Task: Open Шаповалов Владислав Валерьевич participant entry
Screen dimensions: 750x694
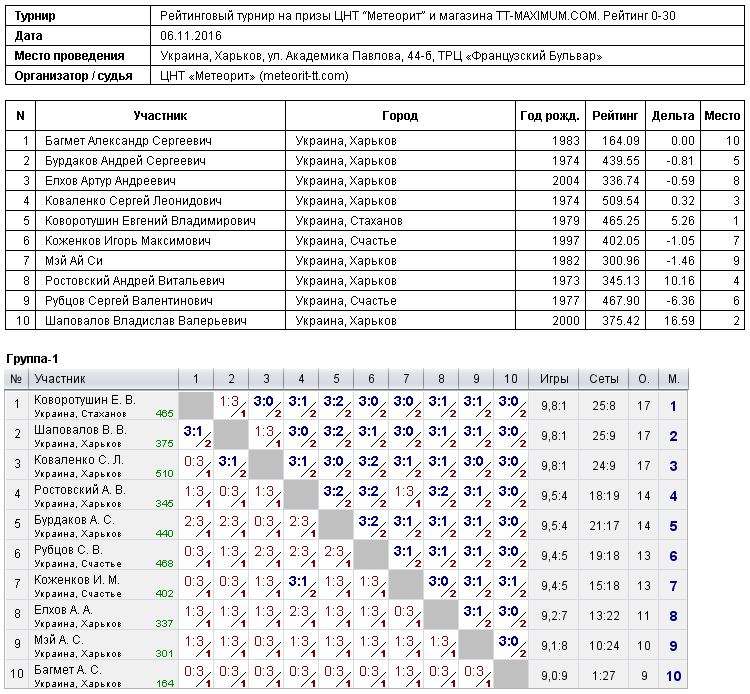Action: coord(146,320)
